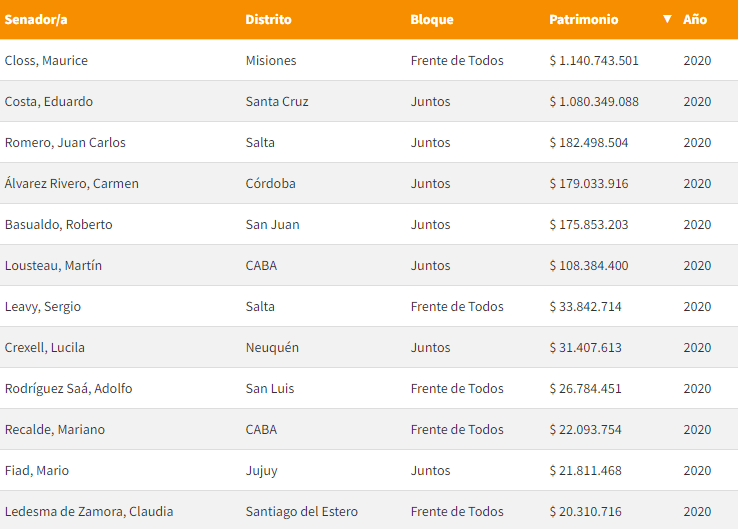Click on Álvarez Rivero, Carmen
Screen dimensions: 739x529
point(72,183)
